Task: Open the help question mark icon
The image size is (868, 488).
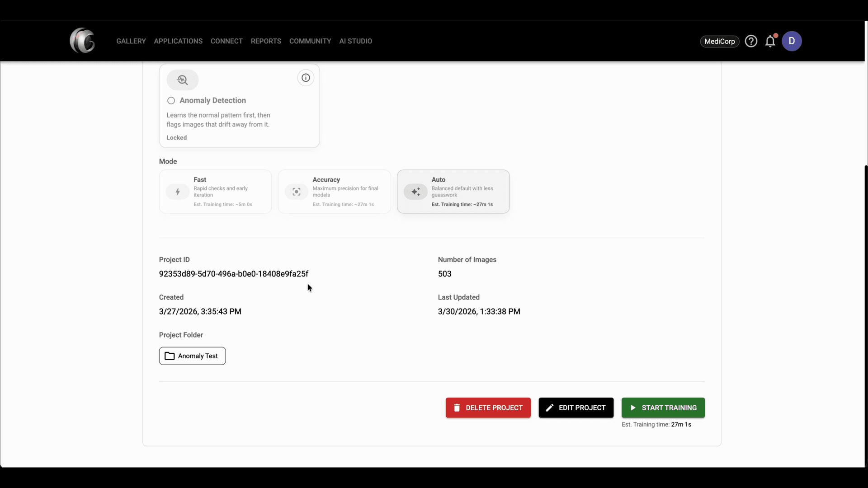Action: tap(751, 41)
